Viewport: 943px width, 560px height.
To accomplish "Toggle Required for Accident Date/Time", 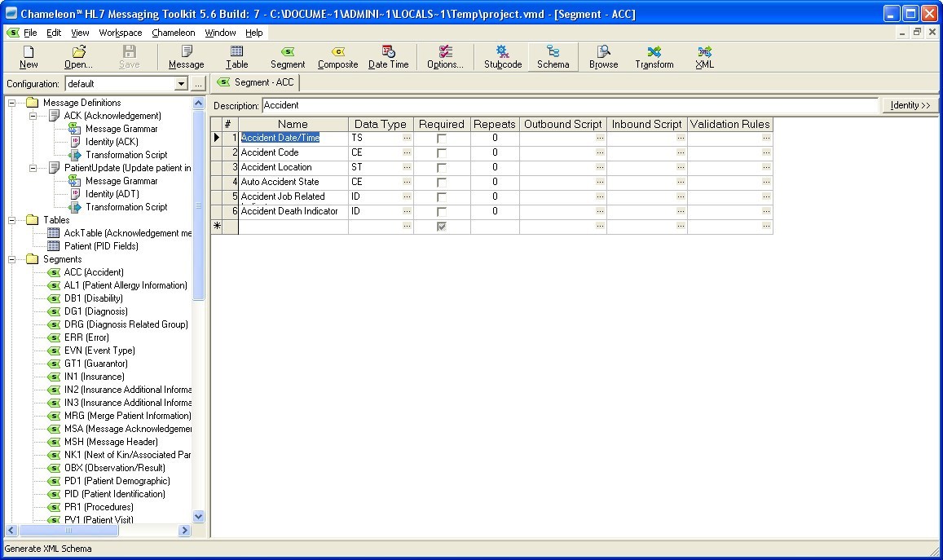I will (442, 139).
